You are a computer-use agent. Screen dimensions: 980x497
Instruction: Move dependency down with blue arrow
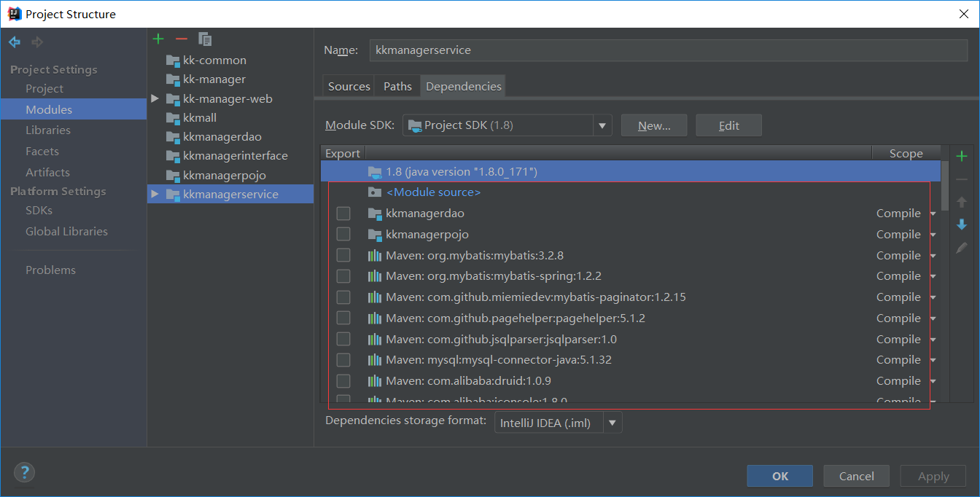point(962,224)
